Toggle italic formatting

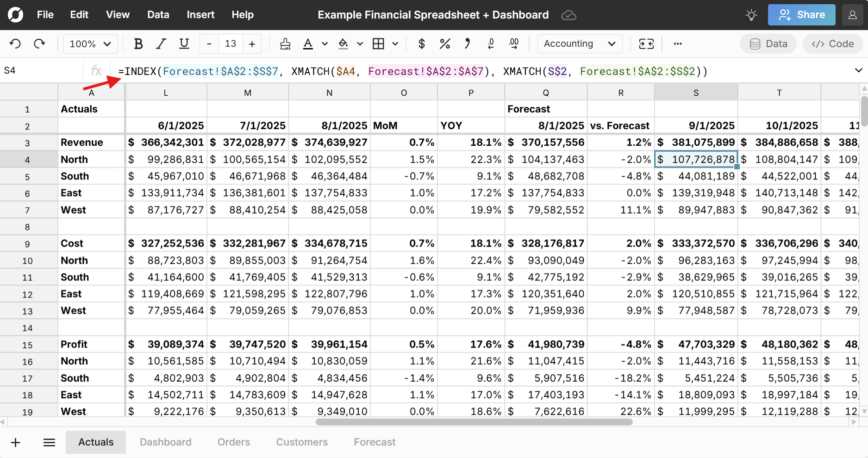[x=161, y=43]
